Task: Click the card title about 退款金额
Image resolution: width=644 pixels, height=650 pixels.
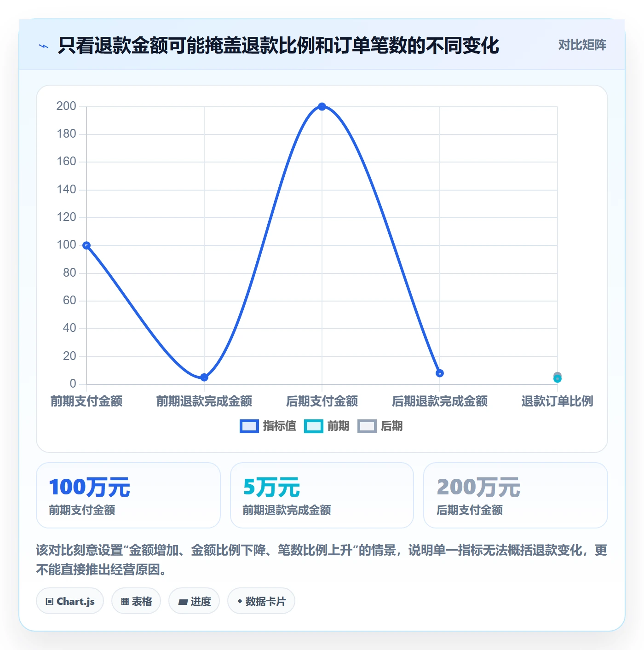Action: click(278, 46)
